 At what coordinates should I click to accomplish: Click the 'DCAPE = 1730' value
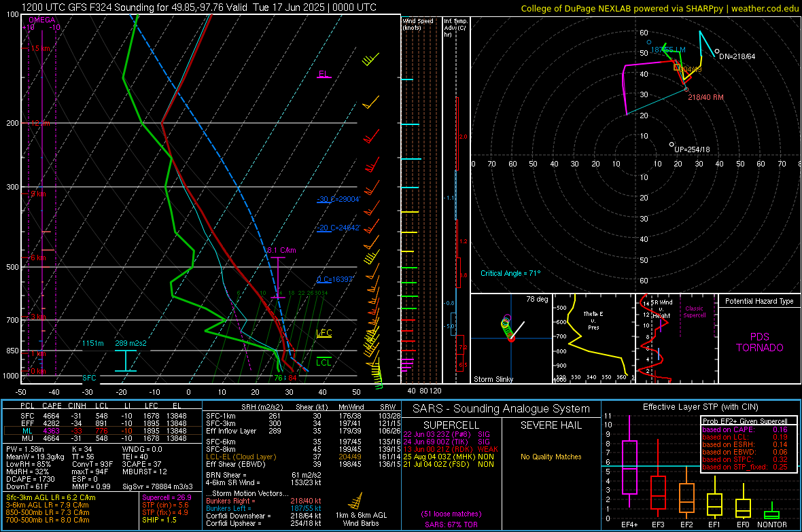(30, 479)
